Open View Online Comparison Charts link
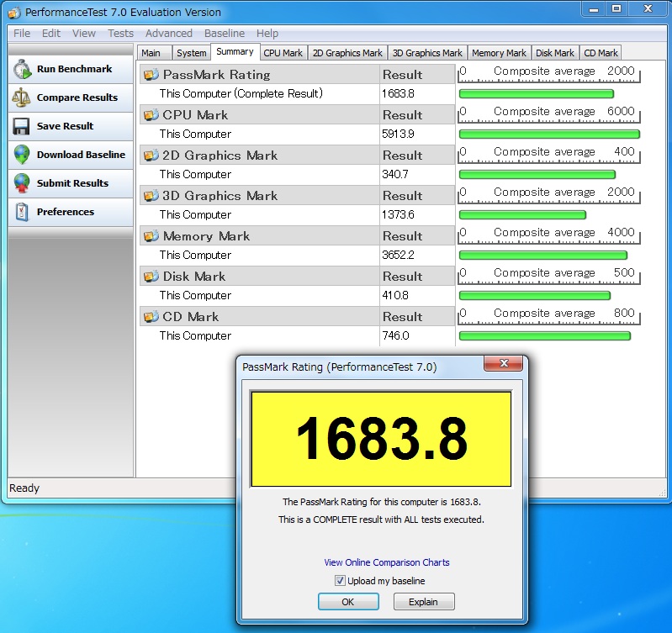 [387, 562]
